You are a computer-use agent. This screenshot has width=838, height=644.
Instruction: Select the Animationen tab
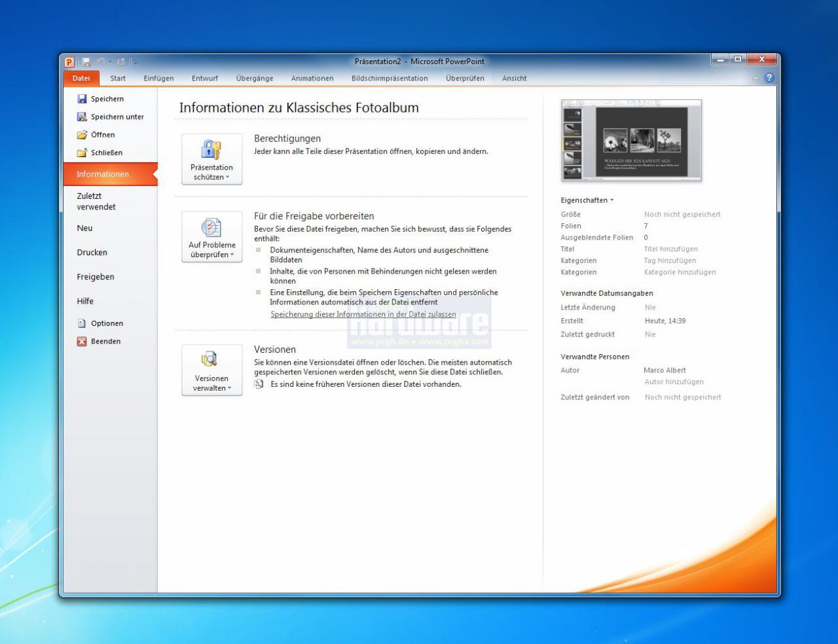pyautogui.click(x=312, y=79)
